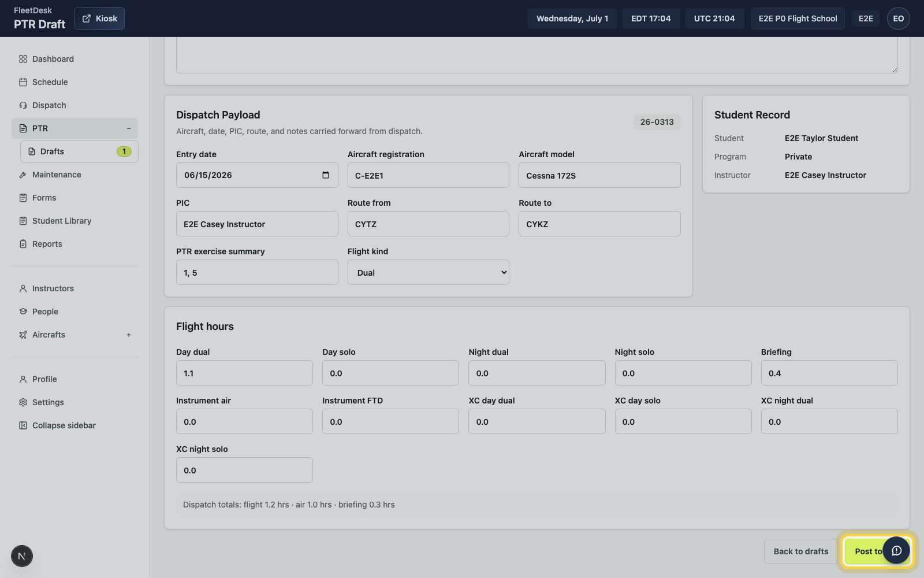Open the Kiosk view button
The width and height of the screenshot is (924, 578).
(99, 18)
